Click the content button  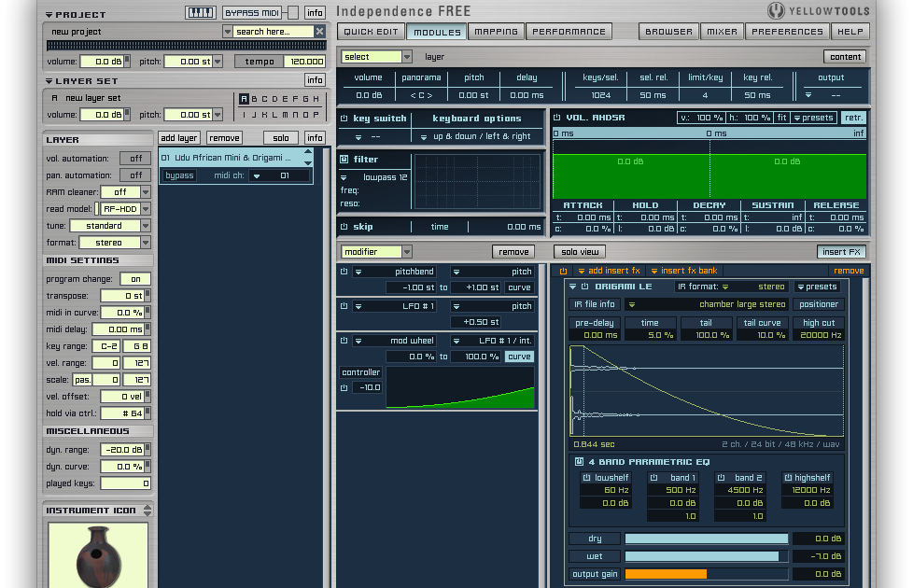(845, 57)
